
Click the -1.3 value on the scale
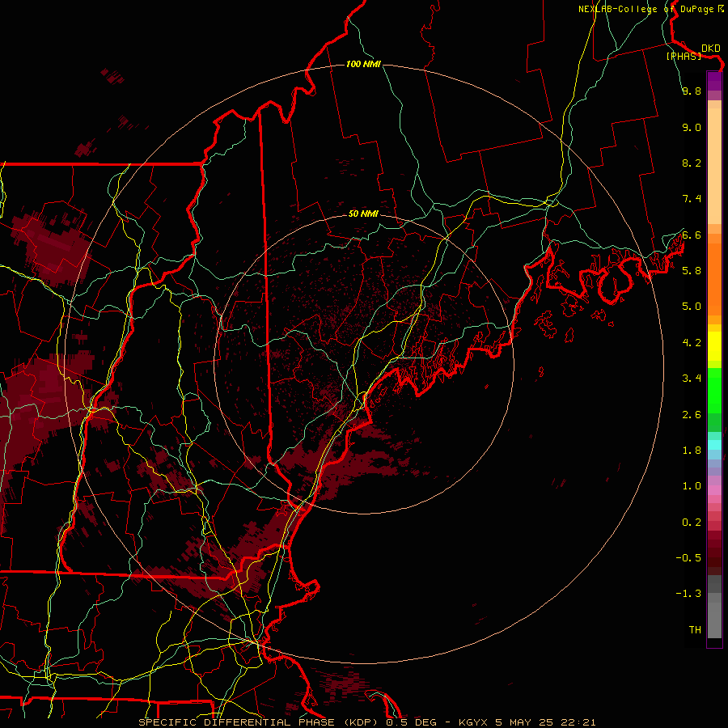(688, 594)
